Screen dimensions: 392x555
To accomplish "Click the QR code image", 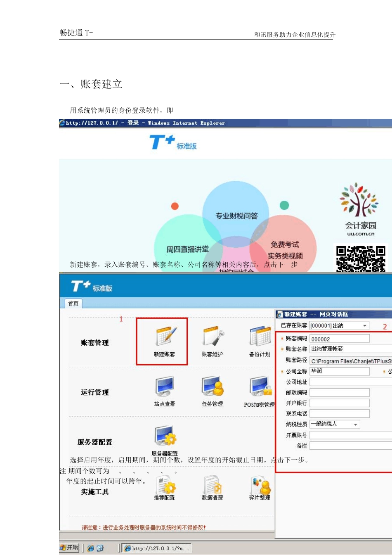I will (361, 258).
